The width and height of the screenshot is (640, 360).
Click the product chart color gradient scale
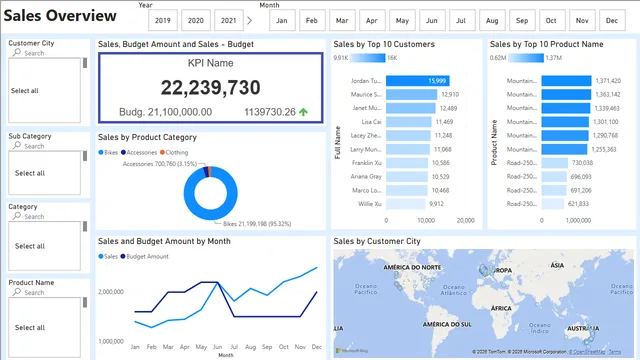(526, 58)
